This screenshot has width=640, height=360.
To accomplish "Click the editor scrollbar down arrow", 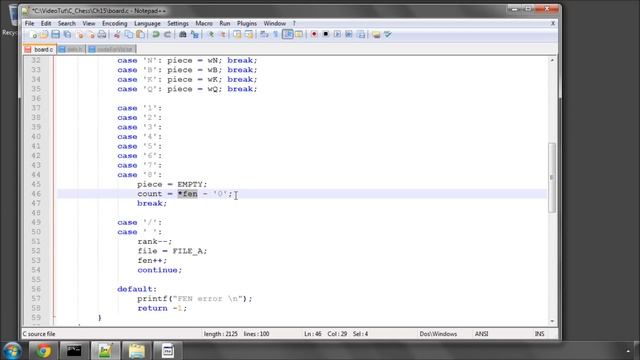I will [552, 322].
